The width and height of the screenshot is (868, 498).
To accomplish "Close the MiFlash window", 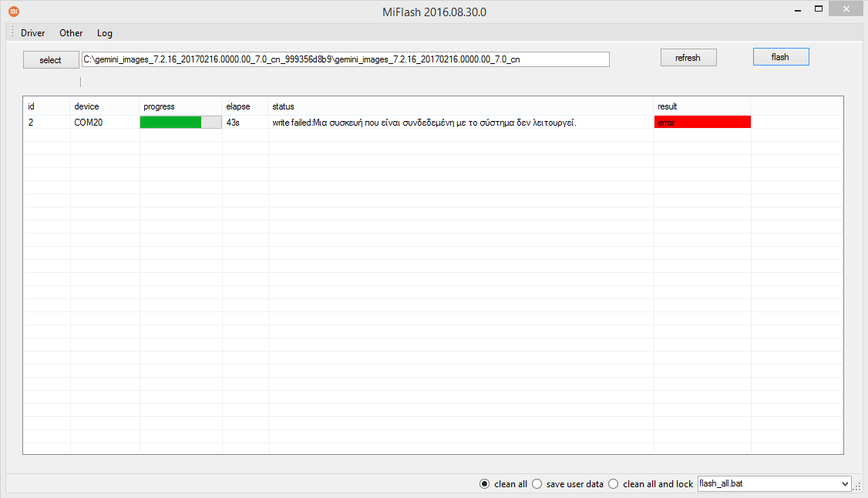I will pyautogui.click(x=846, y=8).
